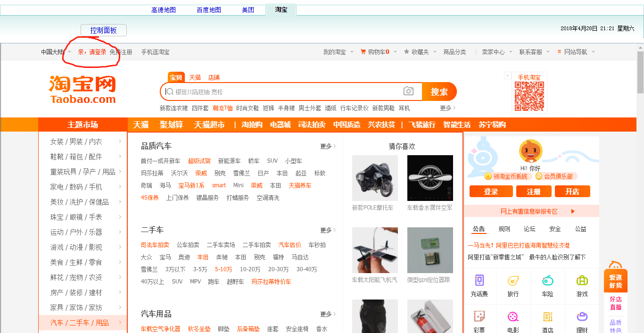Click the 手机淘宝 QR code

tap(529, 96)
